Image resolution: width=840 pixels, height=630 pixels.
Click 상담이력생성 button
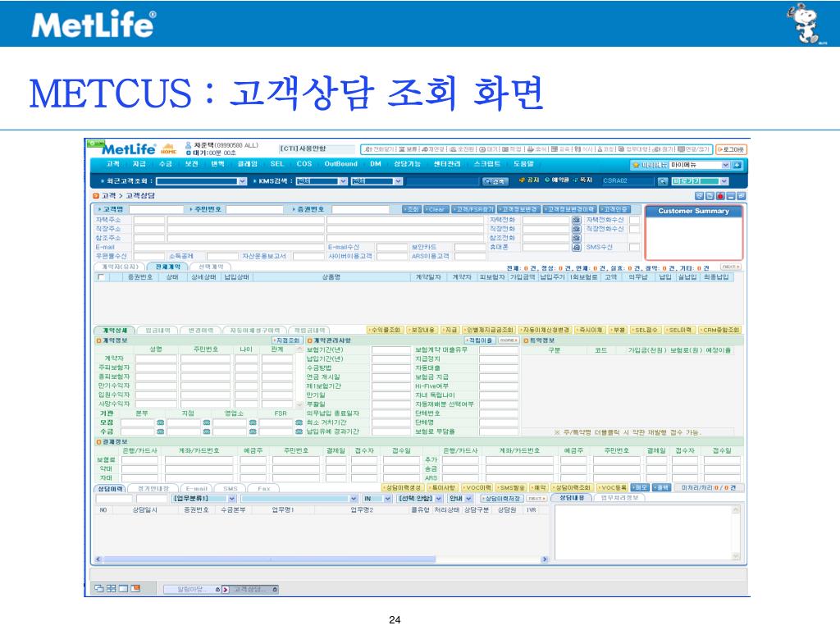(x=403, y=488)
